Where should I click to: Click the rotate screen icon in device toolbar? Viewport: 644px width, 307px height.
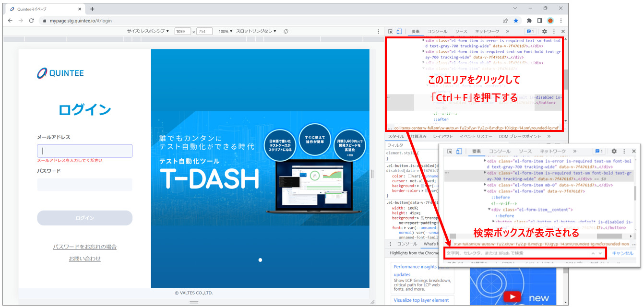coord(286,31)
